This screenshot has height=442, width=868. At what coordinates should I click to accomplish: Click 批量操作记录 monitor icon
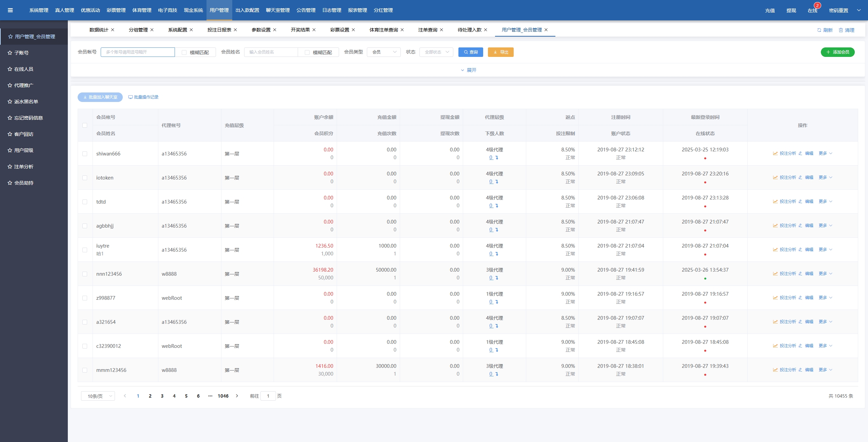click(130, 97)
